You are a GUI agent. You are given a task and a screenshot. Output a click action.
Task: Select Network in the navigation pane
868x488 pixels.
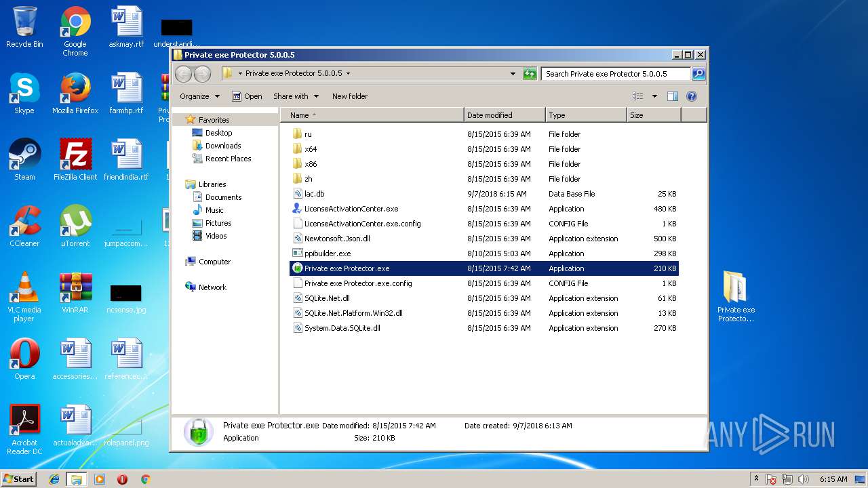click(212, 287)
